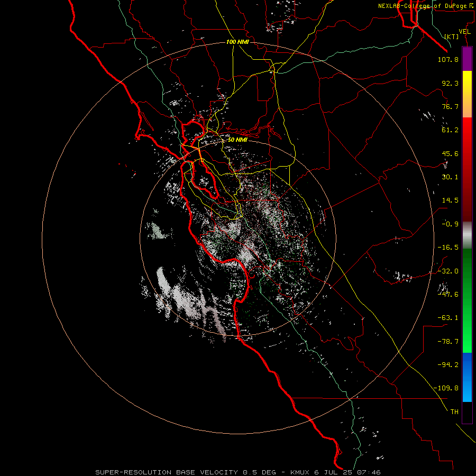Select the -0.9 velocity scale value

pyautogui.click(x=450, y=224)
